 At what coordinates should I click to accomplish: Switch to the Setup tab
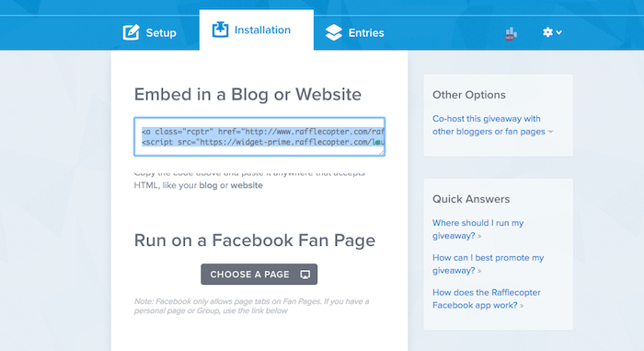click(x=149, y=32)
